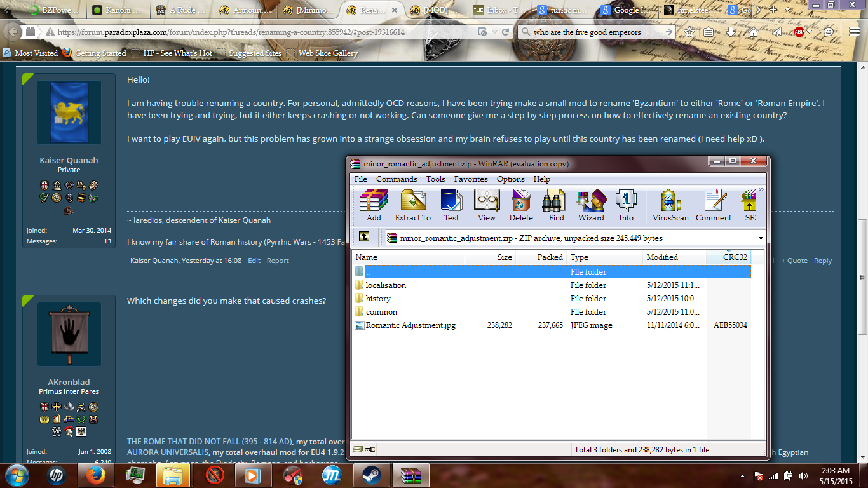
Task: Click the Firefox search box
Action: [597, 32]
